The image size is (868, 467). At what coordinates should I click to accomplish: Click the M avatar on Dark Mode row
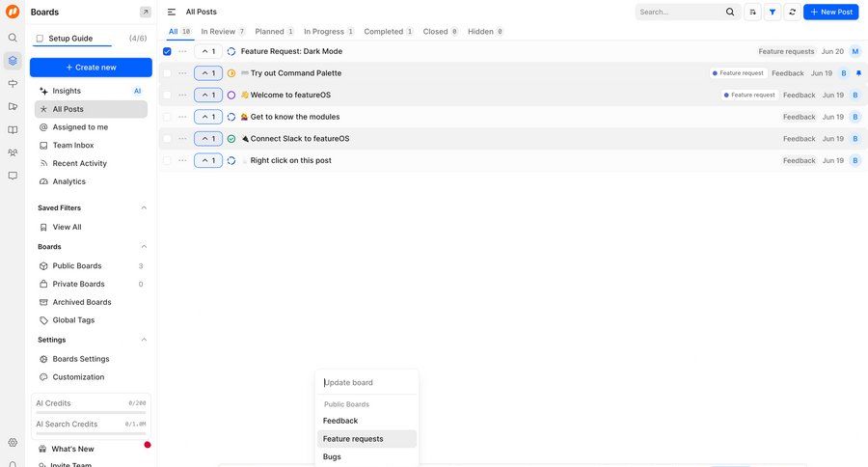point(855,51)
